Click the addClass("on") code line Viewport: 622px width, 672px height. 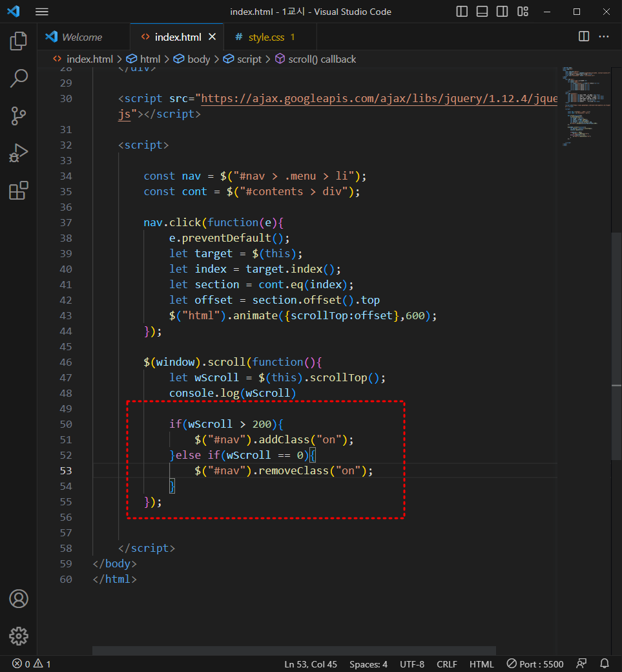274,440
